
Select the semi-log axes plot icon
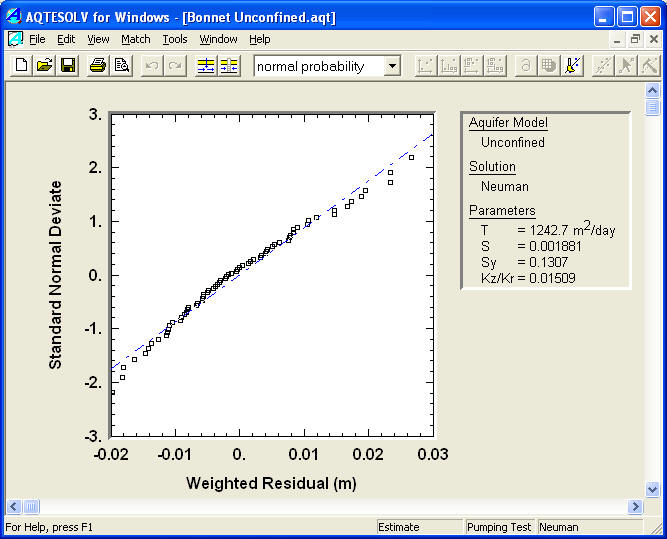pos(449,66)
